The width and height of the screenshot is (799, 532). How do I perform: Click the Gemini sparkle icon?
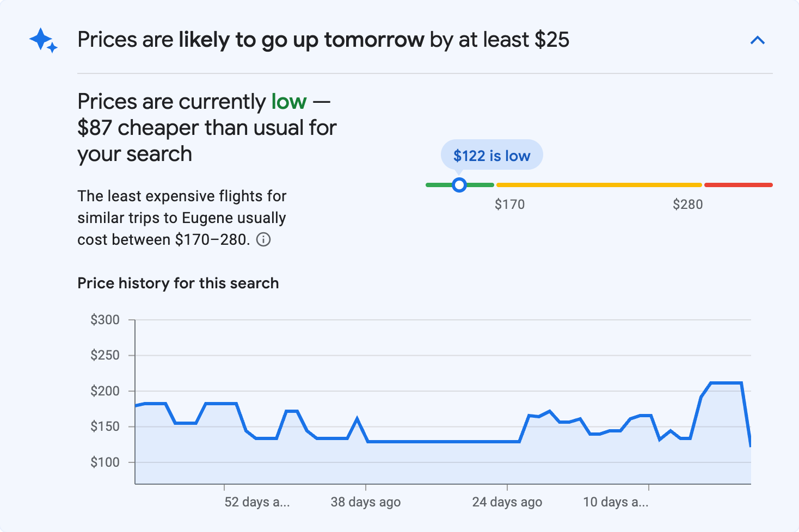click(42, 40)
